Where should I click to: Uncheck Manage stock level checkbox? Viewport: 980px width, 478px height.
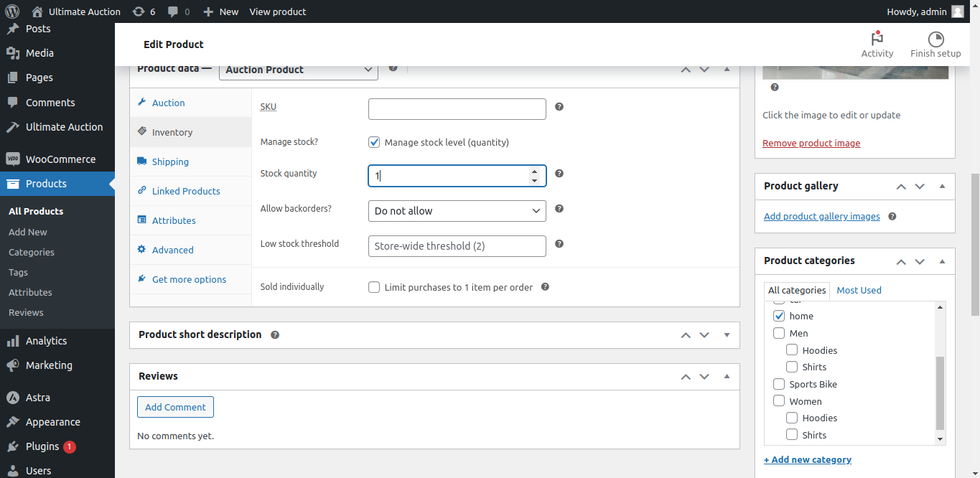pos(374,142)
